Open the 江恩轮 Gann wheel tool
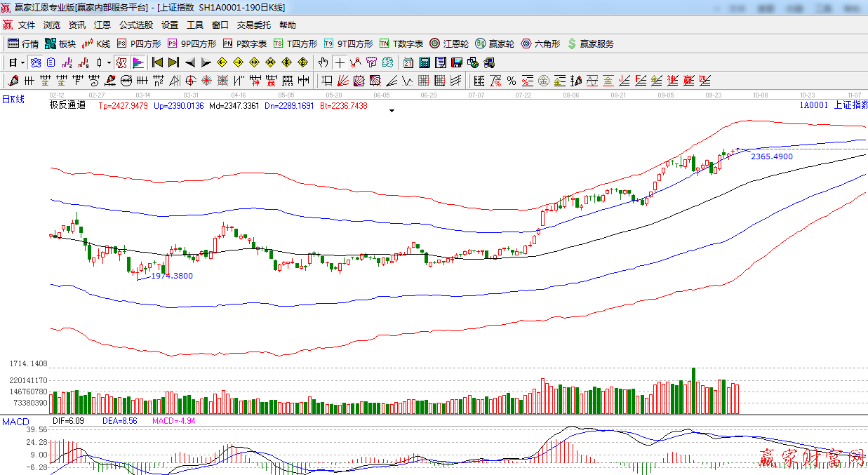The width and height of the screenshot is (868, 475). pyautogui.click(x=449, y=44)
